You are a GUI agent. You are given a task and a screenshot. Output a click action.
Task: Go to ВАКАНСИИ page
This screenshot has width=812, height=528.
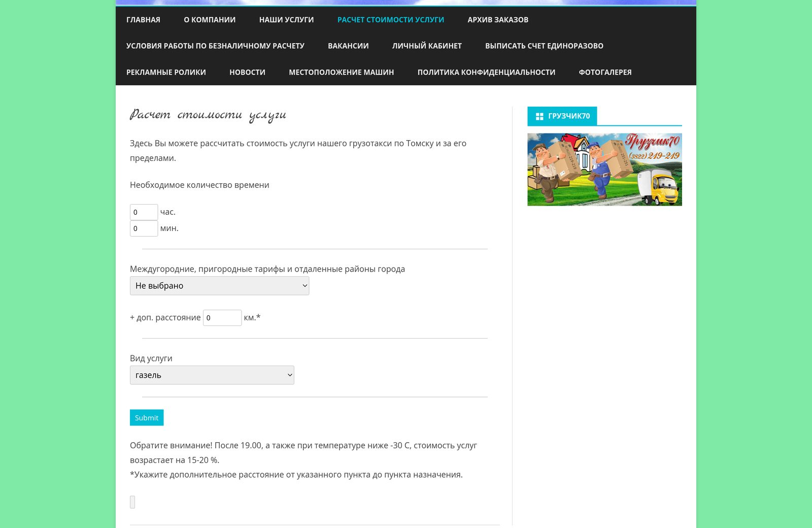click(348, 46)
